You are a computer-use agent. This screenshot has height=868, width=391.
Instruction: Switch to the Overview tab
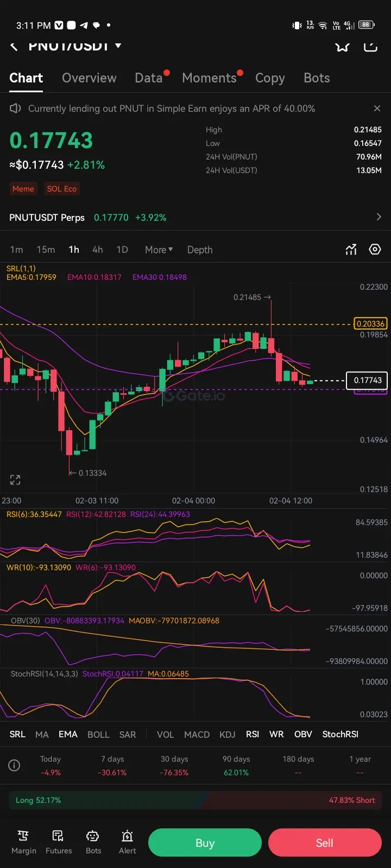(89, 78)
